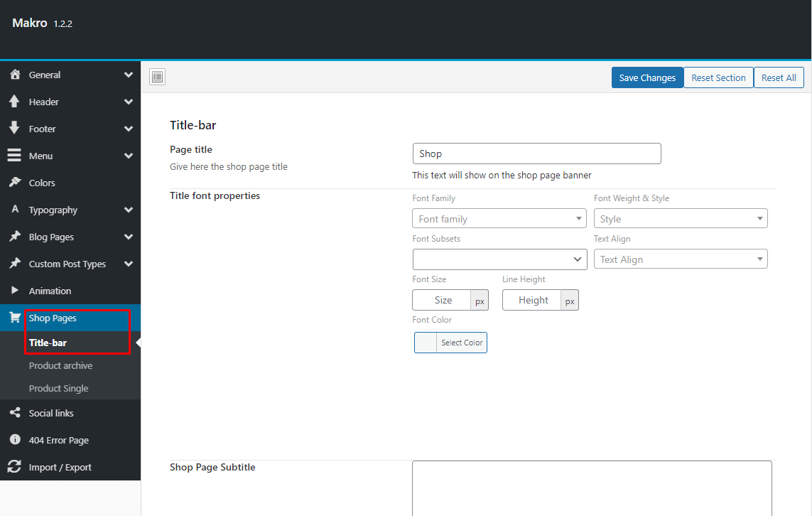Open the Product archive submenu
Screen dimensions: 812x516
click(x=70, y=365)
